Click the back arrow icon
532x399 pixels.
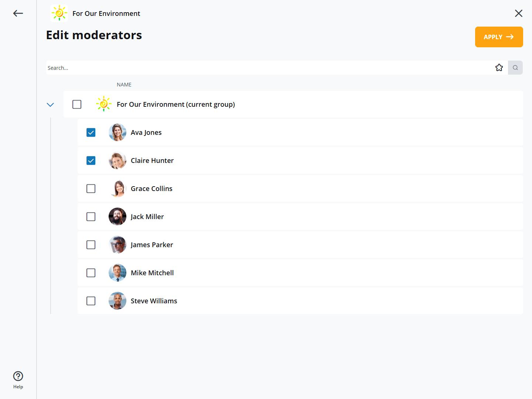18,14
